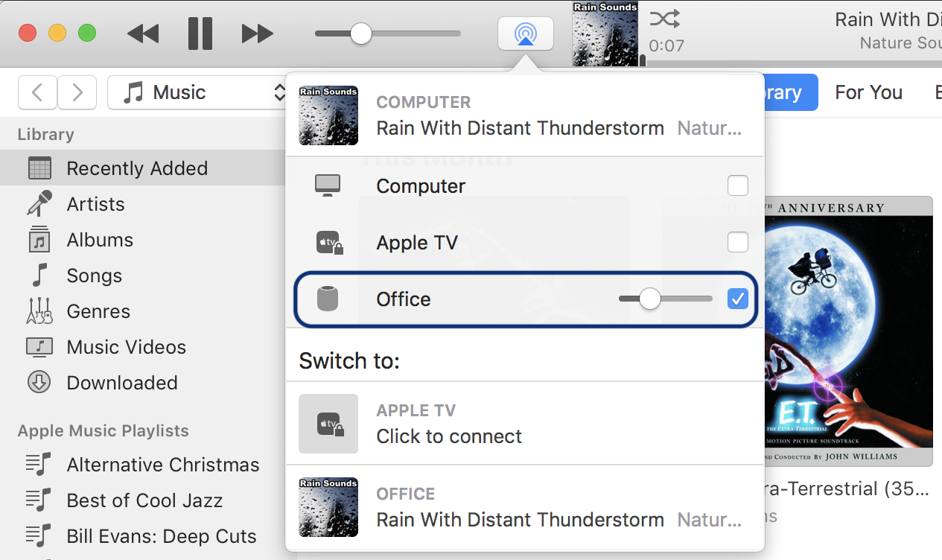Viewport: 942px width, 560px height.
Task: Switch to Apple TV, Click to connect
Action: (525, 423)
